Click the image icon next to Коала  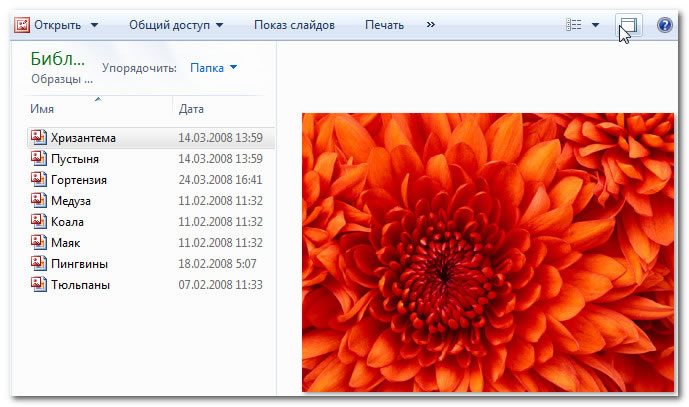[x=38, y=222]
